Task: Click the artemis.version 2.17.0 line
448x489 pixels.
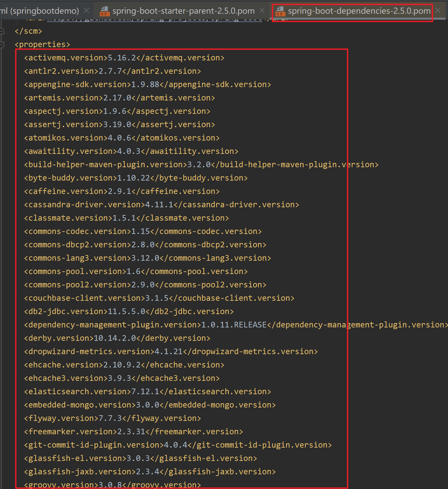Action: 120,98
